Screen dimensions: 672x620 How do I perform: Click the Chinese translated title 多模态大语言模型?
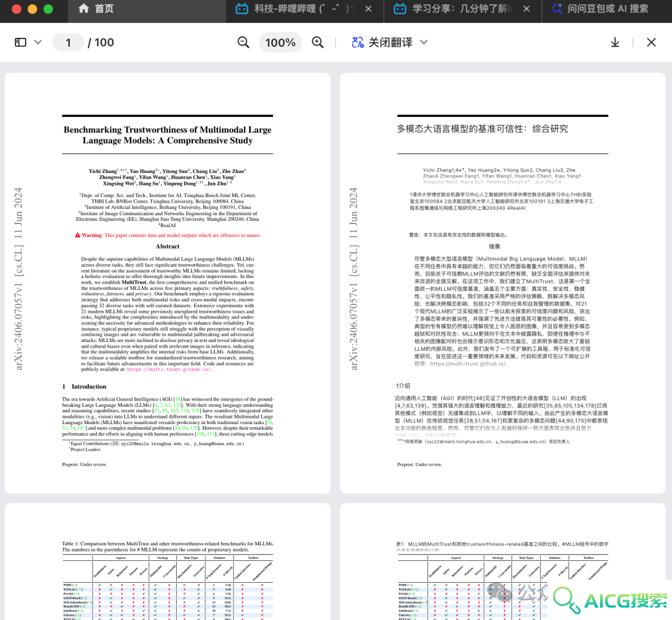pyautogui.click(x=483, y=129)
